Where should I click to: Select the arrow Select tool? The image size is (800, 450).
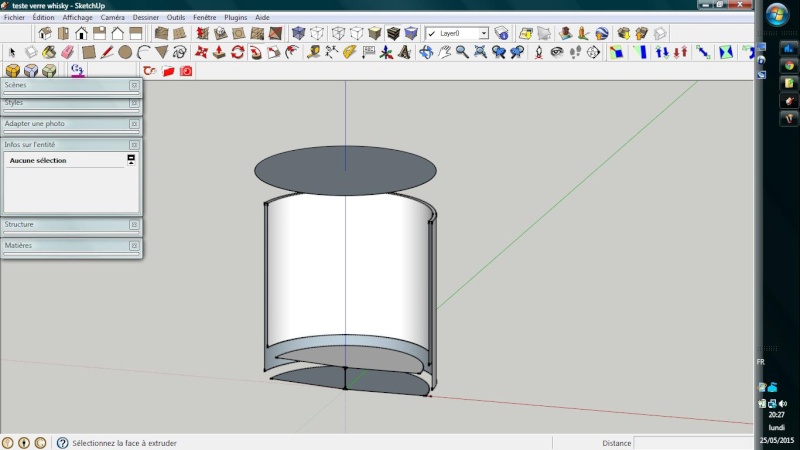click(12, 52)
